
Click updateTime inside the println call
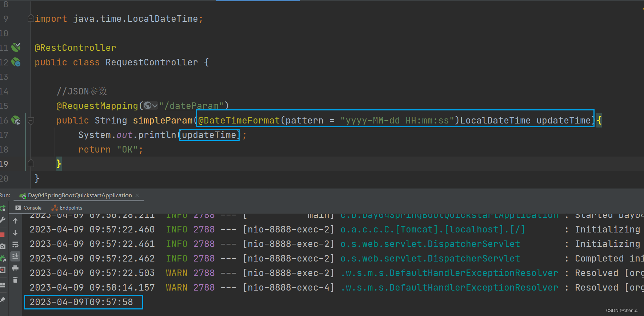pos(209,135)
